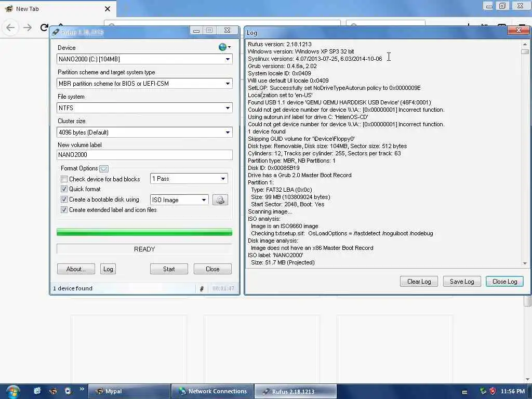Click log line 'Rufus version: 2.18.1213'
The image size is (532, 399).
pos(280,44)
